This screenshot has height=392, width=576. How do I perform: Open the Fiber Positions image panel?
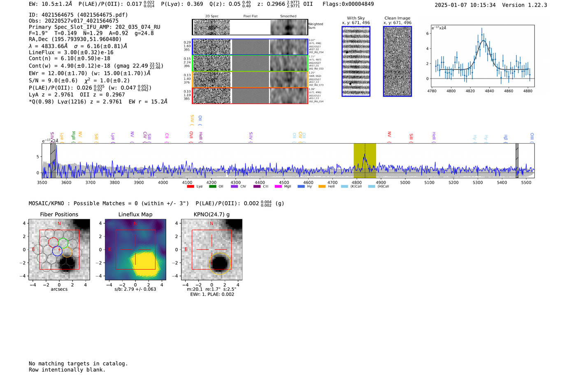pos(59,250)
